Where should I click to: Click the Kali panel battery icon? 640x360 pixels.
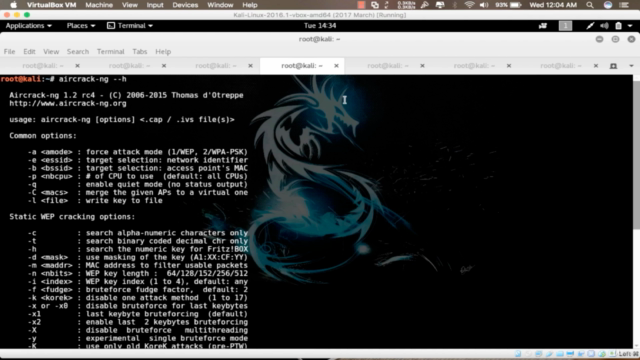pyautogui.click(x=618, y=26)
